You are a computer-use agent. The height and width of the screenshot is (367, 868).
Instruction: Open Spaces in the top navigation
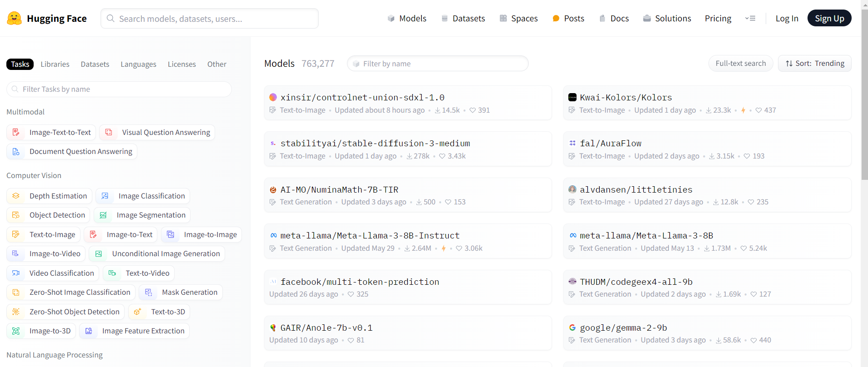pyautogui.click(x=519, y=19)
